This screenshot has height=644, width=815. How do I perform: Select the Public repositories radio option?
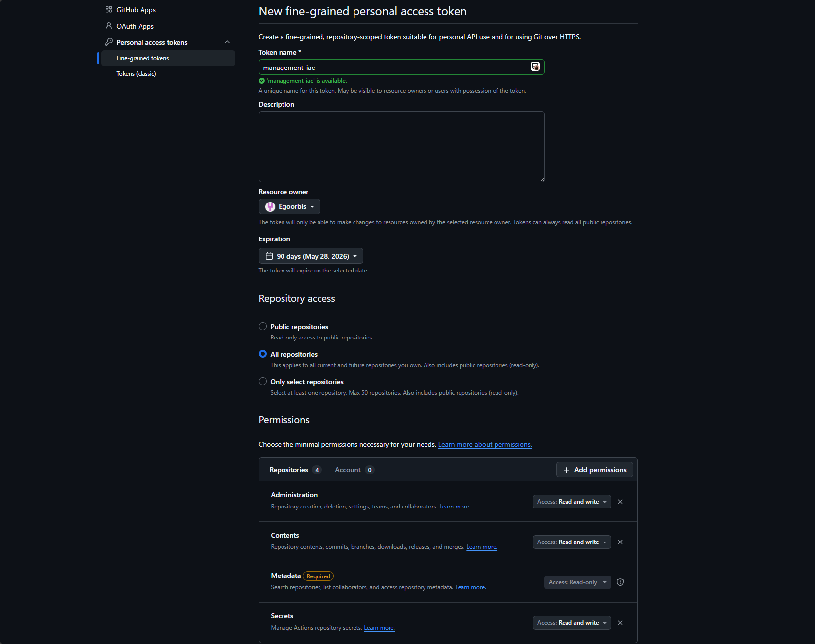263,326
